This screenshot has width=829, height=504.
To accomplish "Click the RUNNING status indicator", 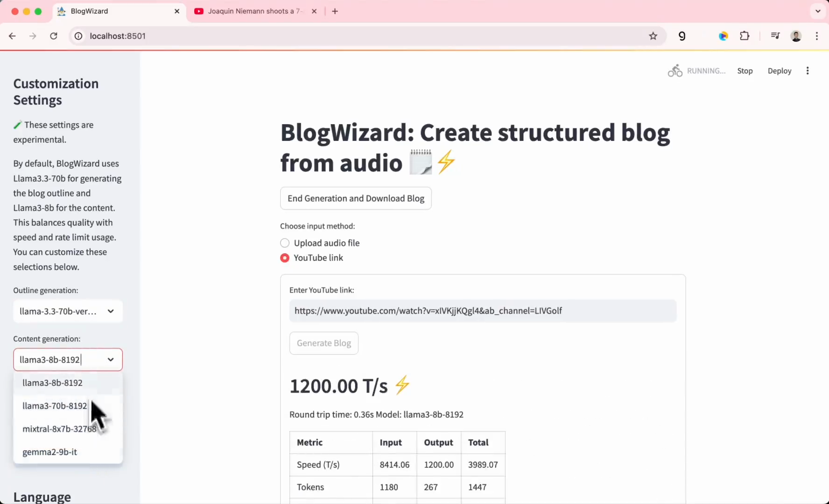I will coord(696,71).
